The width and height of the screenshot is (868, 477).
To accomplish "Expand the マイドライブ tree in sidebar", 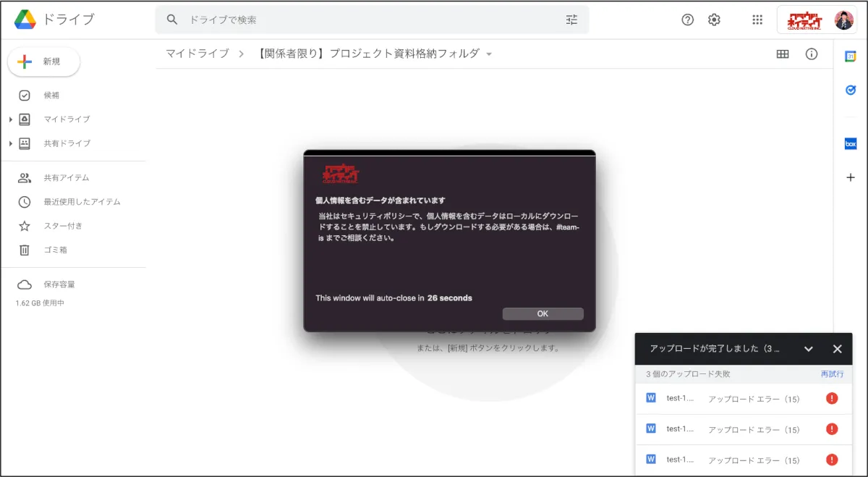I will (x=11, y=119).
